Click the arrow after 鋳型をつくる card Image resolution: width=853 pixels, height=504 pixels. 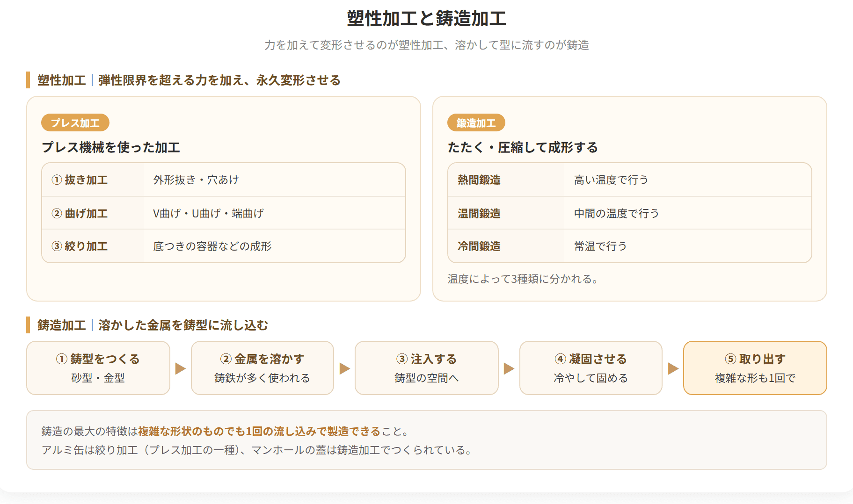point(181,368)
